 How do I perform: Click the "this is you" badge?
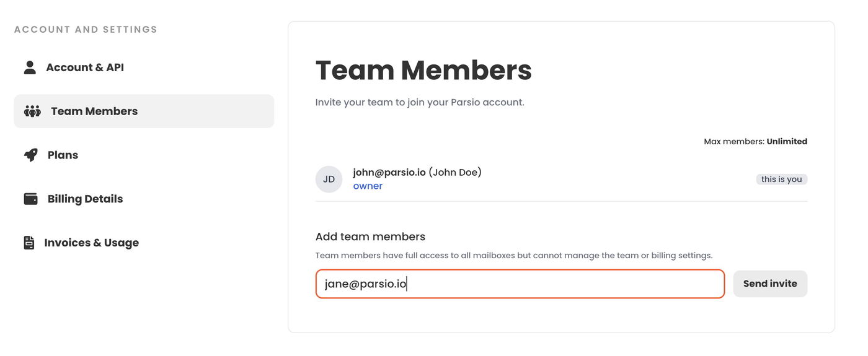781,179
